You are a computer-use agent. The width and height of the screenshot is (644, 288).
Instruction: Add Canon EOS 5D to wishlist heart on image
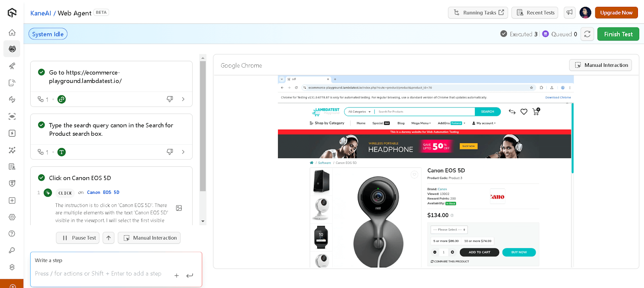click(x=414, y=174)
